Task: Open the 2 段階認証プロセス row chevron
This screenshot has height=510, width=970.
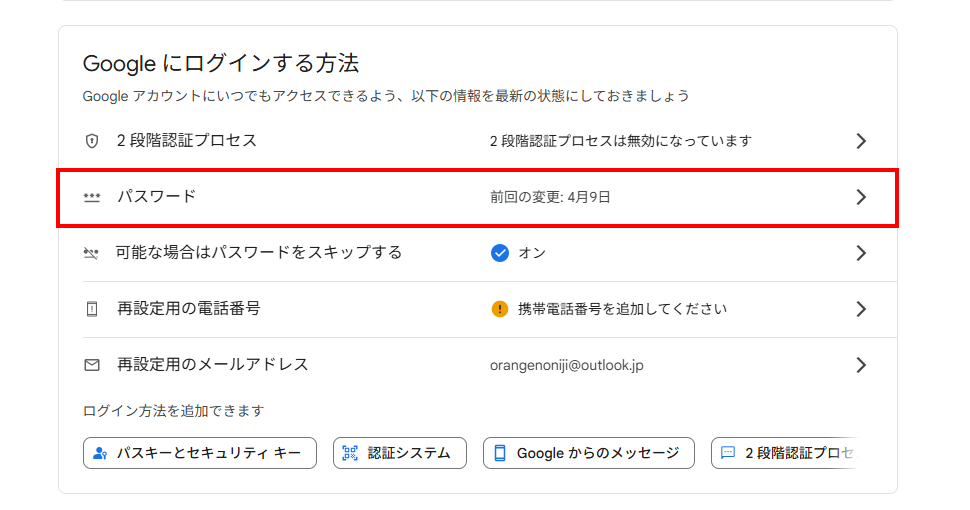Action: (x=861, y=141)
